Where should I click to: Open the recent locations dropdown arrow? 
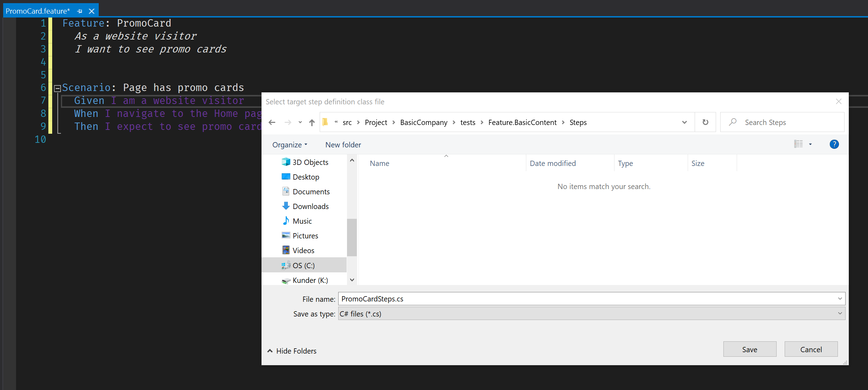click(300, 123)
